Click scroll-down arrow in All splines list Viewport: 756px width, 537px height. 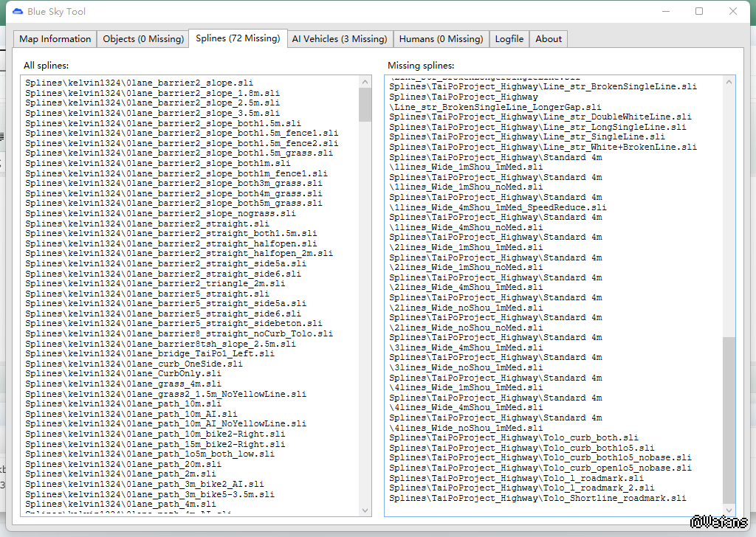pos(365,510)
